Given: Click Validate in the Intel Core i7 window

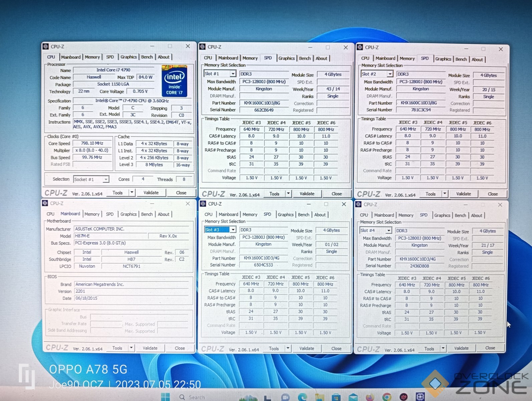Looking at the screenshot, I should pyautogui.click(x=151, y=192).
